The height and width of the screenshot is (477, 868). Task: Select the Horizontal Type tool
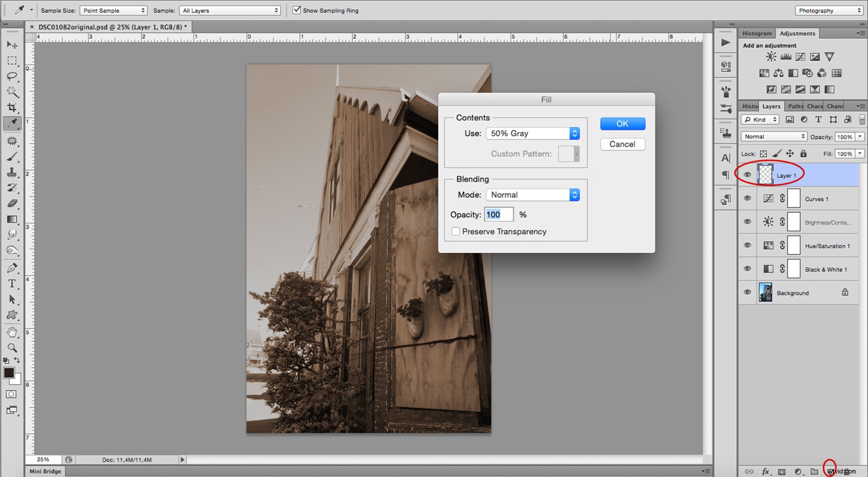point(13,283)
